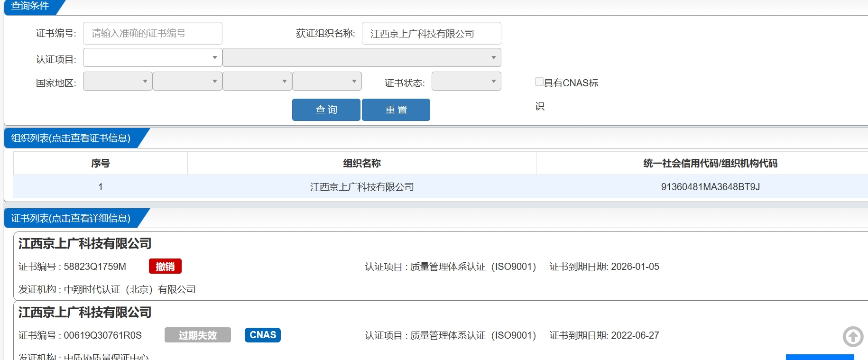Click the gray 过期失效 status badge
Screen dimensions: 868x360
198,335
